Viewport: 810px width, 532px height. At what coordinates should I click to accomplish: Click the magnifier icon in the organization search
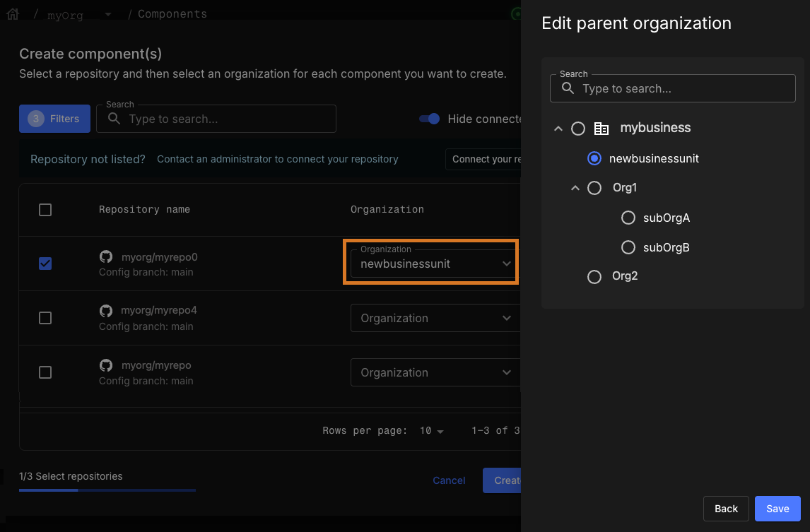568,88
